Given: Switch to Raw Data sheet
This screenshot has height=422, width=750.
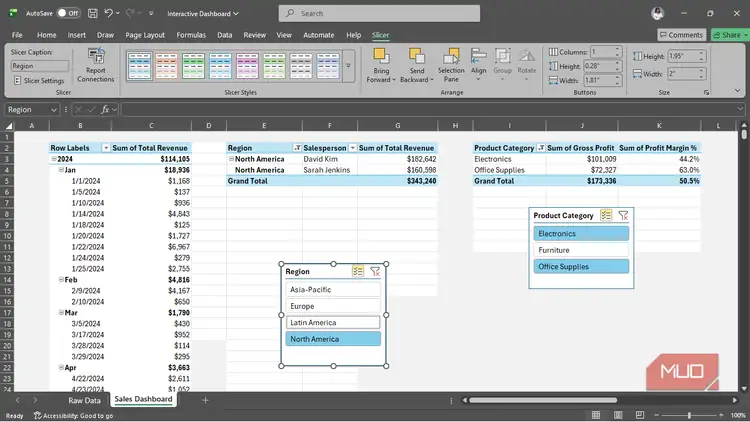Looking at the screenshot, I should tap(84, 400).
